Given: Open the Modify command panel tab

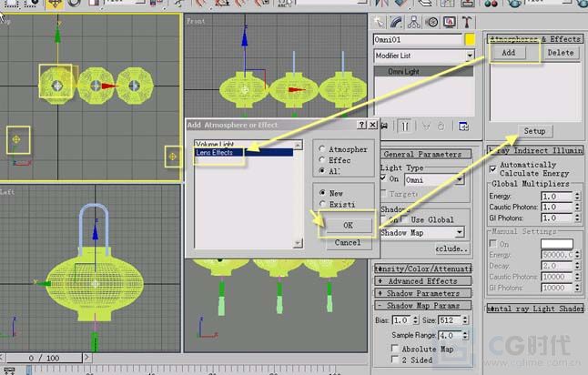Looking at the screenshot, I should (x=396, y=22).
